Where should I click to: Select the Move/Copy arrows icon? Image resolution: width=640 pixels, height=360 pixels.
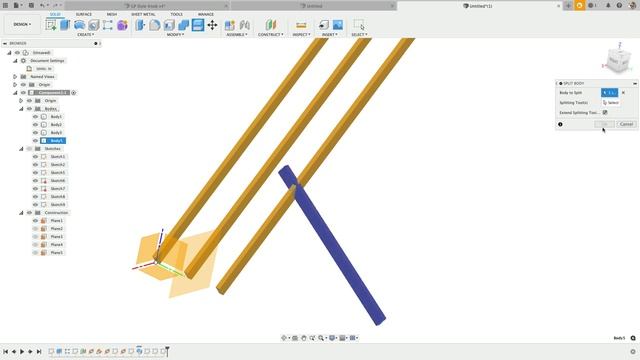pos(212,25)
